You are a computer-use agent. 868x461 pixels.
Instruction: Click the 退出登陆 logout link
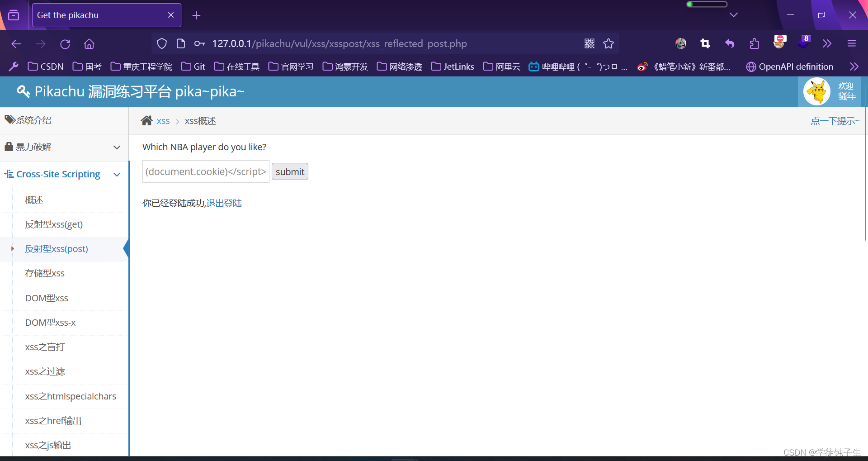pyautogui.click(x=224, y=203)
